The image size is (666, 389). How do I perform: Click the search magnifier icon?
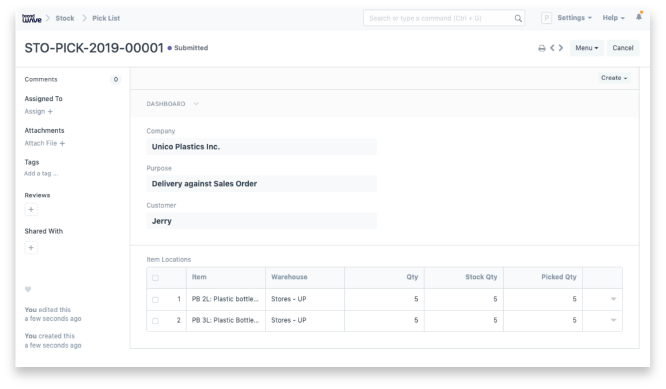tap(518, 18)
